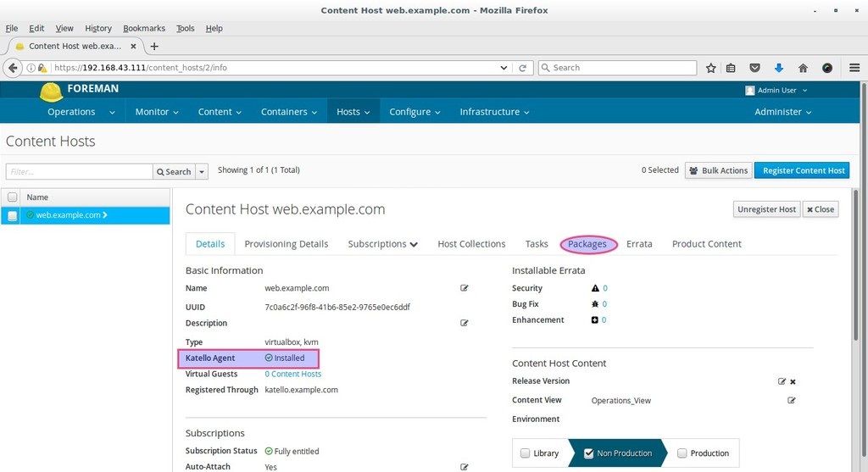Viewport: 868px width, 472px height.
Task: Open the Hosts dropdown menu
Action: point(353,112)
